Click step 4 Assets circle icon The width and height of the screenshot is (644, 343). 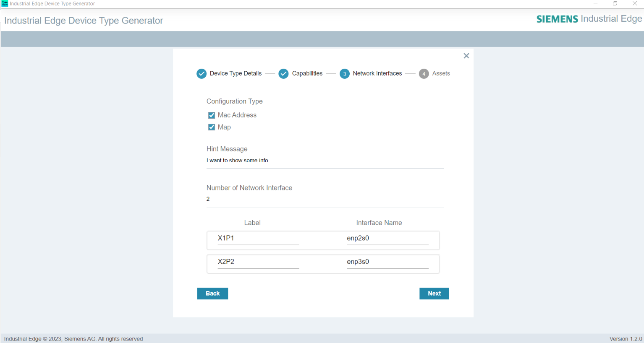424,73
